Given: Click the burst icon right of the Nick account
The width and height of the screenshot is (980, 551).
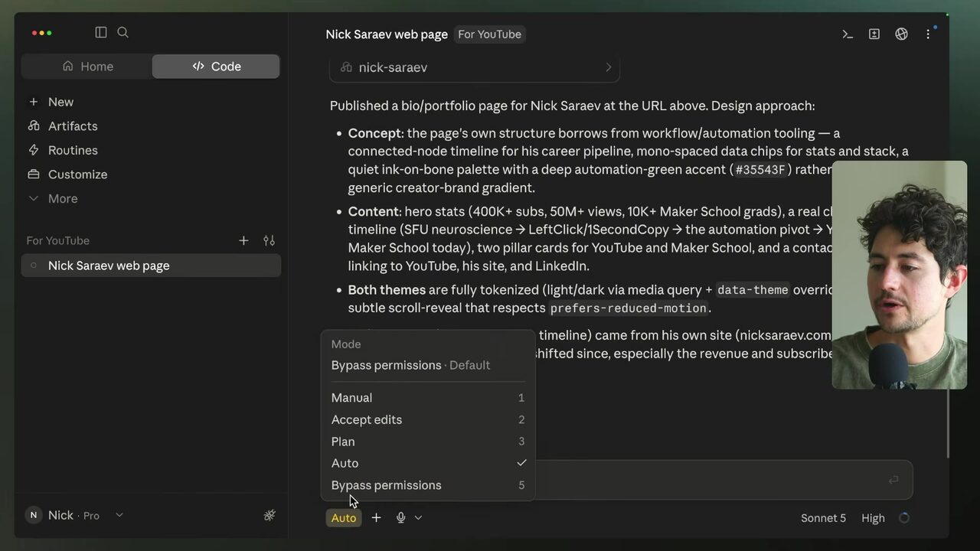Looking at the screenshot, I should pyautogui.click(x=269, y=515).
